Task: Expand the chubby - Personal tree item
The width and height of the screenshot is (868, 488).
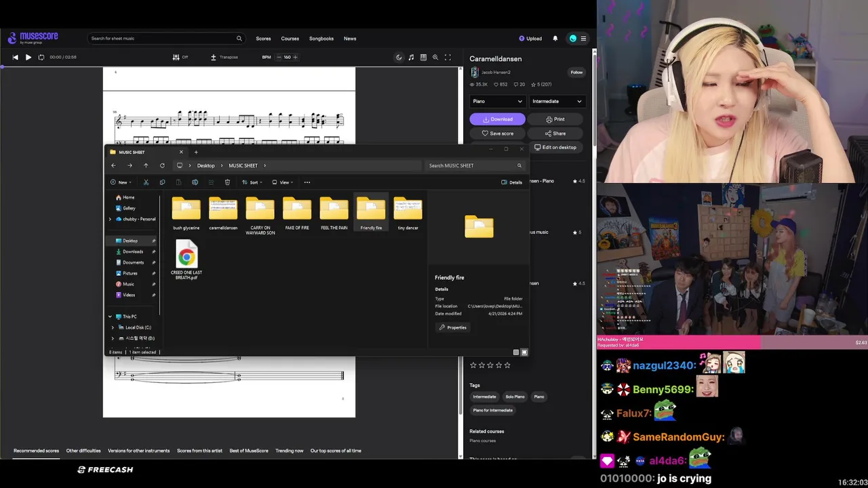Action: point(110,219)
